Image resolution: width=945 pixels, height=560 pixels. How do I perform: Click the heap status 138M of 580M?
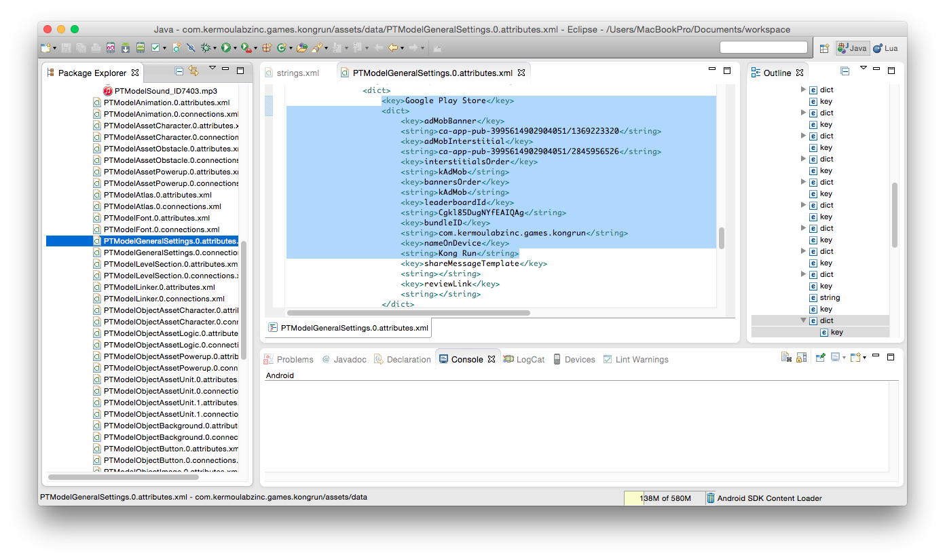pyautogui.click(x=665, y=498)
